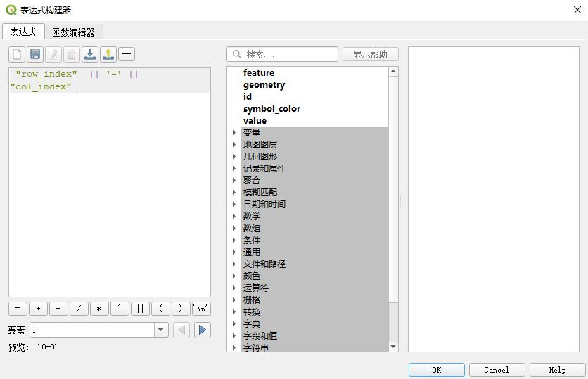
Task: Switch to the 函数编辑器 tab
Action: pyautogui.click(x=73, y=32)
